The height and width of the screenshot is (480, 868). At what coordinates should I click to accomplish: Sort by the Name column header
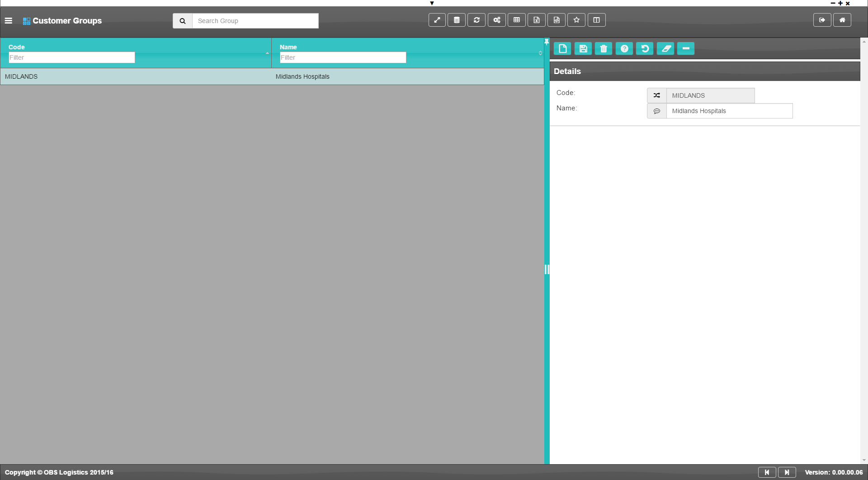tap(288, 47)
